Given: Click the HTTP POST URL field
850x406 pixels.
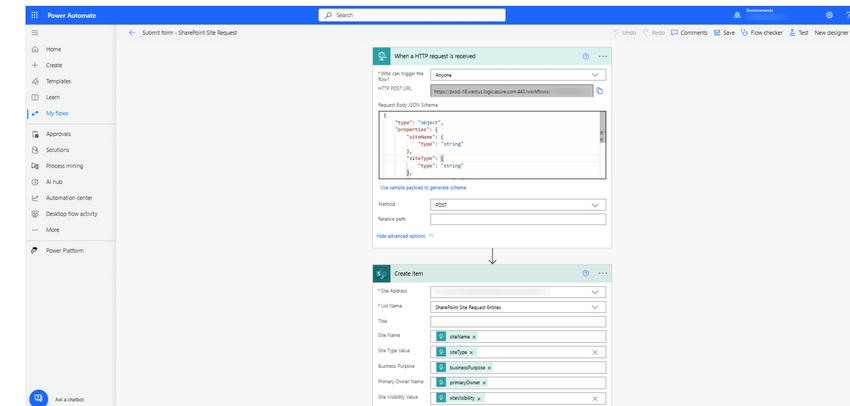Looking at the screenshot, I should click(512, 91).
